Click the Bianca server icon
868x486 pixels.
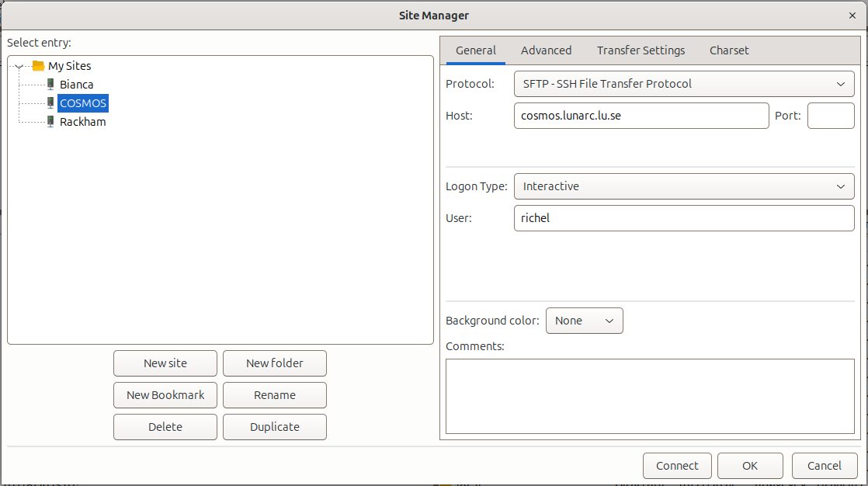50,84
